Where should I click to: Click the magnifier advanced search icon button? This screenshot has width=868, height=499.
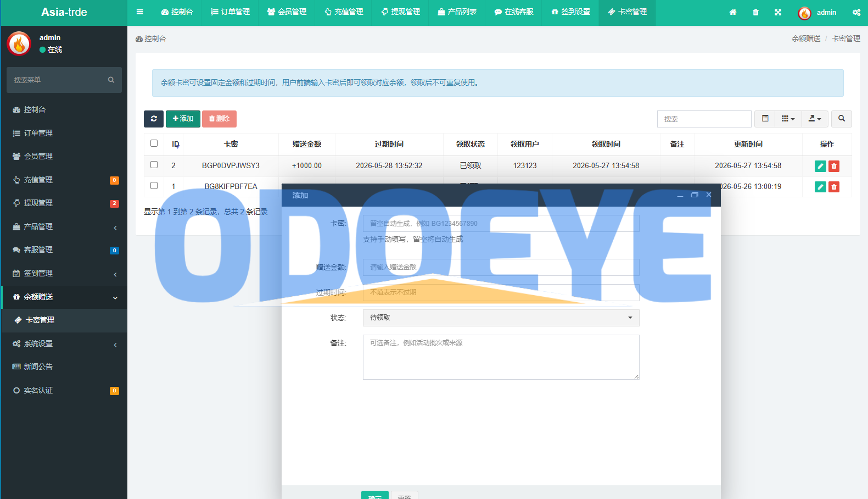842,119
